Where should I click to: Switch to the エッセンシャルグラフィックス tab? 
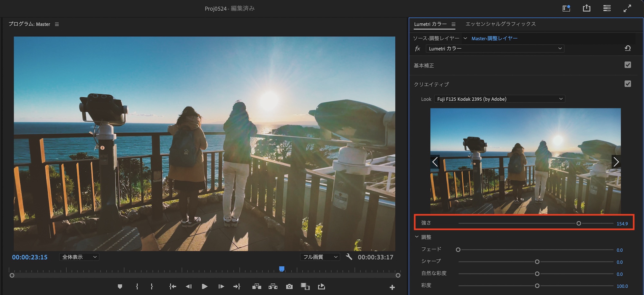click(500, 24)
